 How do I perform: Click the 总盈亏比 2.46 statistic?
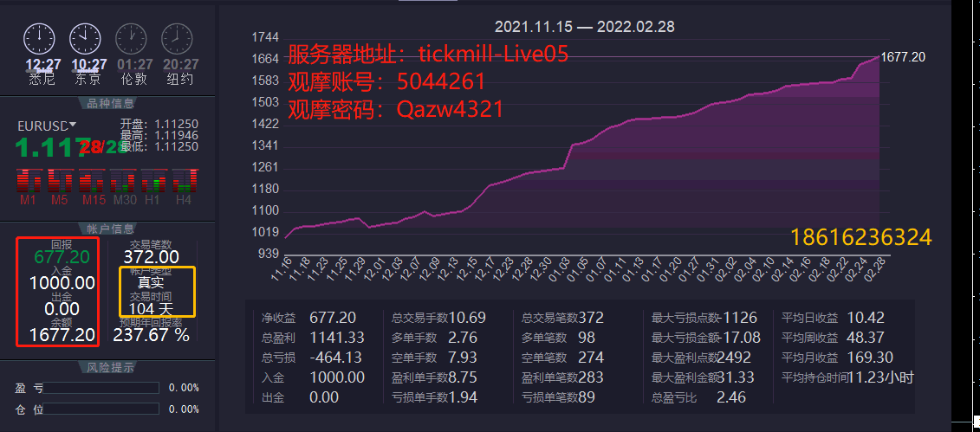[730, 397]
